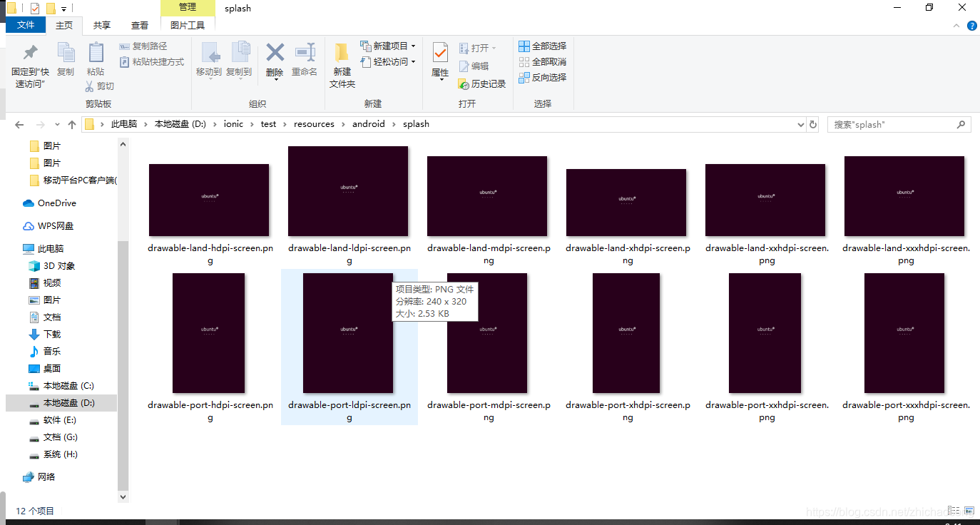Click the Up one level arrow
Image resolution: width=980 pixels, height=525 pixels.
pos(72,124)
